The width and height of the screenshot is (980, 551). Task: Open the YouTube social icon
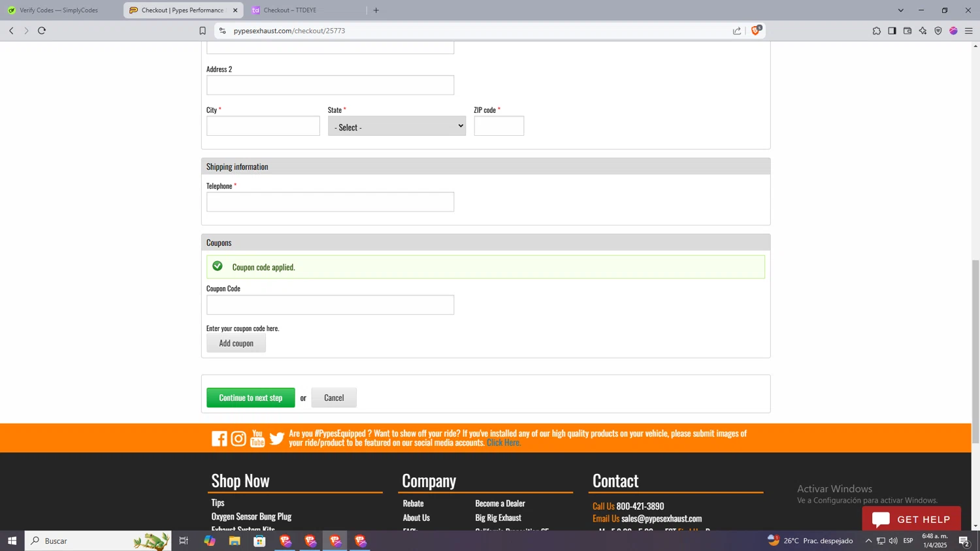pyautogui.click(x=257, y=439)
